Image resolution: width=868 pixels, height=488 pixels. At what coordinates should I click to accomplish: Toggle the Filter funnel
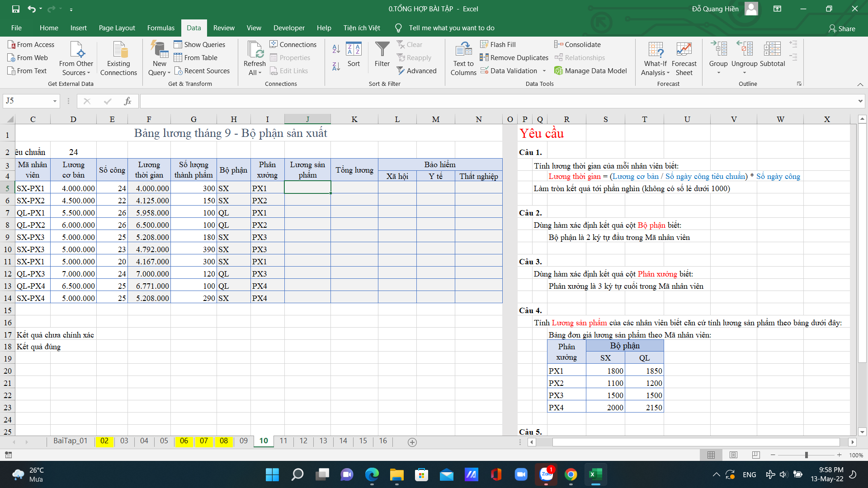[382, 54]
